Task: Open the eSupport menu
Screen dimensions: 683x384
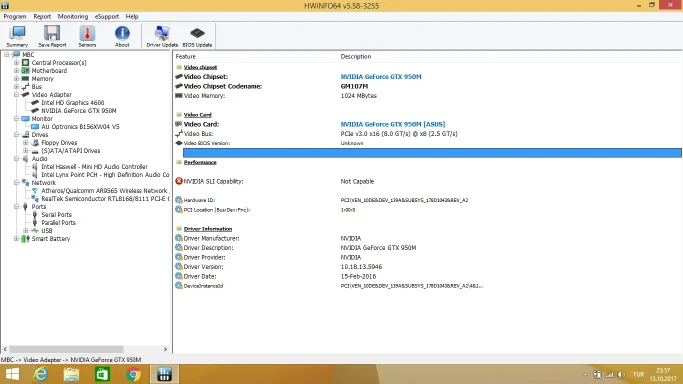Action: 107,17
